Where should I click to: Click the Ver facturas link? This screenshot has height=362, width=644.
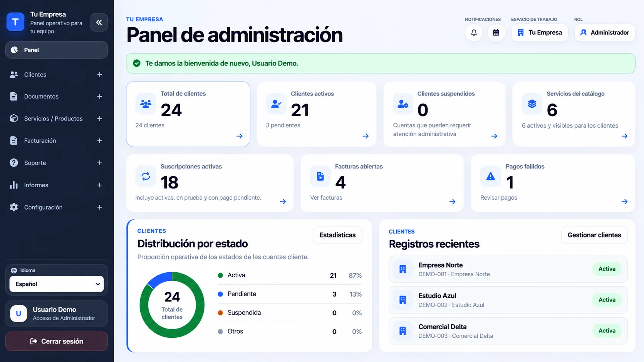[x=326, y=198]
